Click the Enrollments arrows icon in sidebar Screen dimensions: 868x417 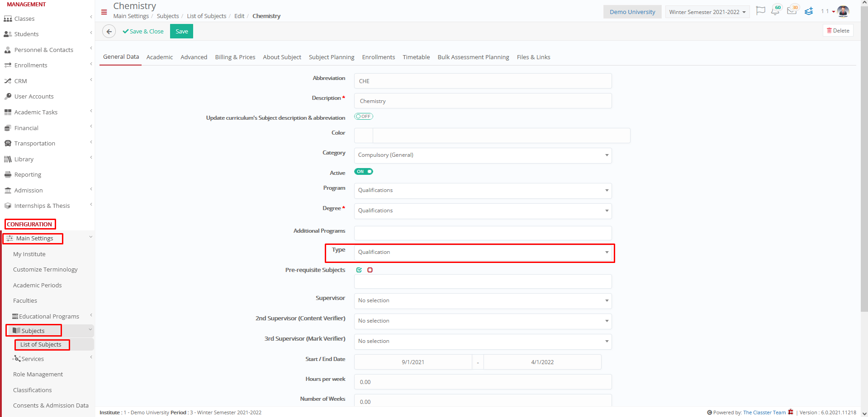8,66
